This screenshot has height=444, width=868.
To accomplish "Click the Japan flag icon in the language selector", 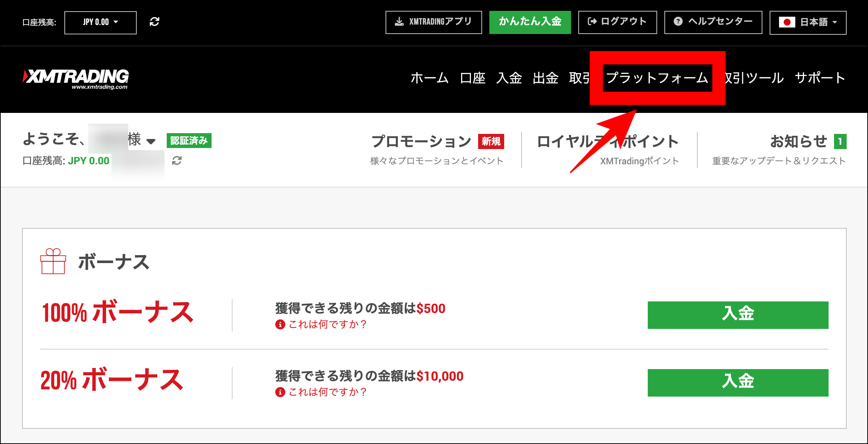I will click(787, 22).
